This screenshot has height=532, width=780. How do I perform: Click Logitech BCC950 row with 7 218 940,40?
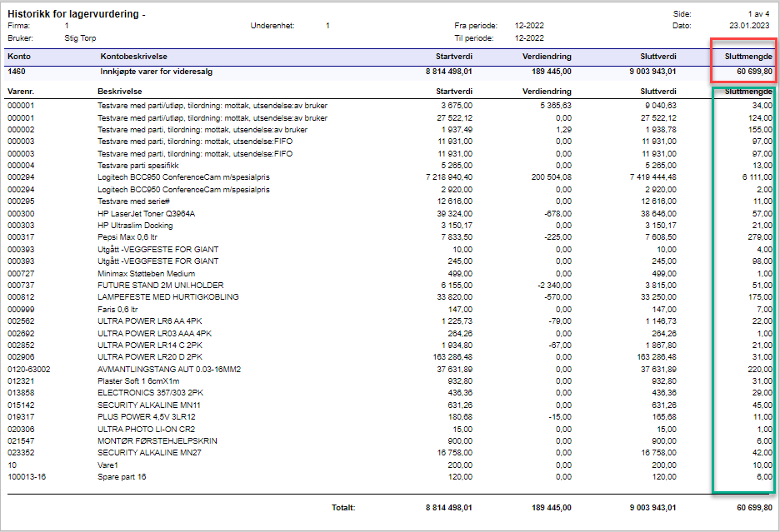390,177
